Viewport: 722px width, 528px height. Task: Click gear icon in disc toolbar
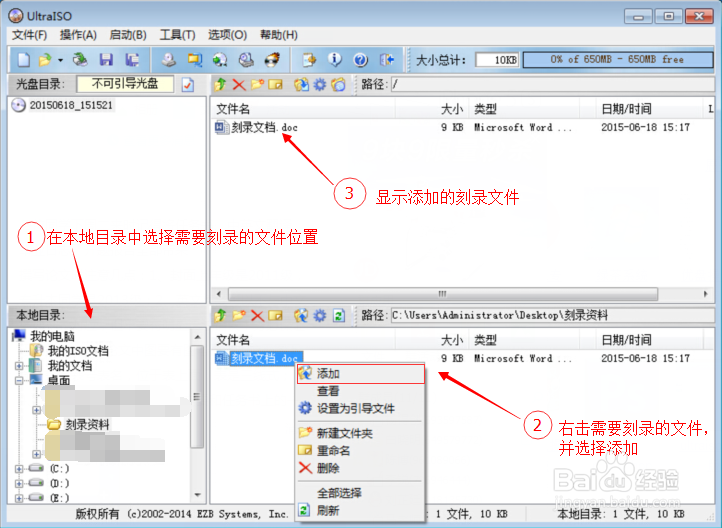320,85
